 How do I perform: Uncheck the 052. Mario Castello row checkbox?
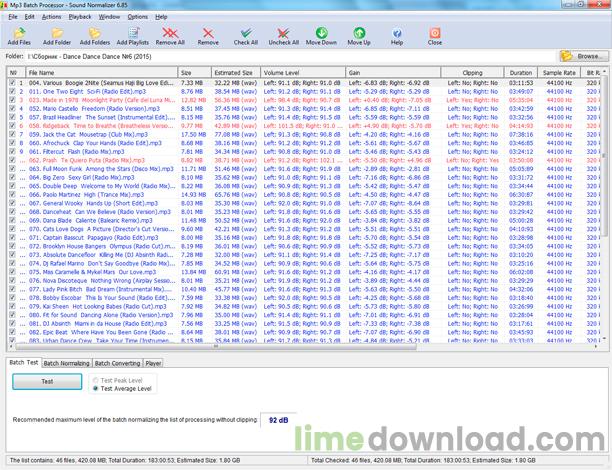(12, 109)
